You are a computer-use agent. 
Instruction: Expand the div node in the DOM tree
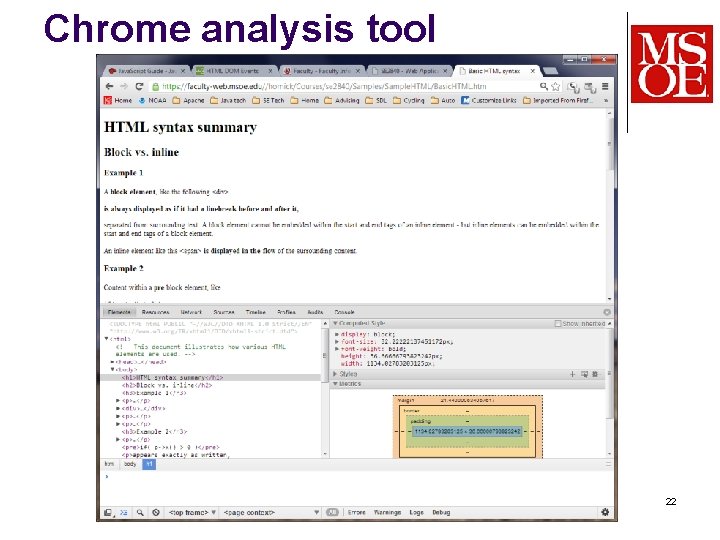pos(118,408)
